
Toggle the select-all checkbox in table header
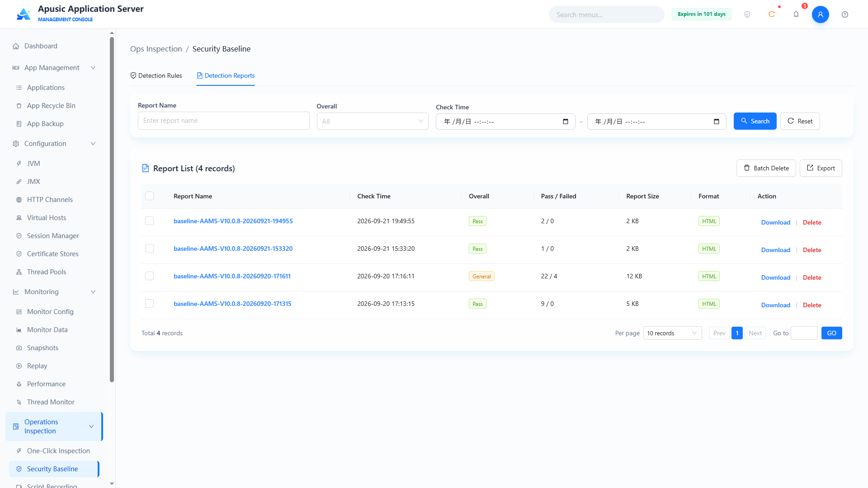coord(149,196)
